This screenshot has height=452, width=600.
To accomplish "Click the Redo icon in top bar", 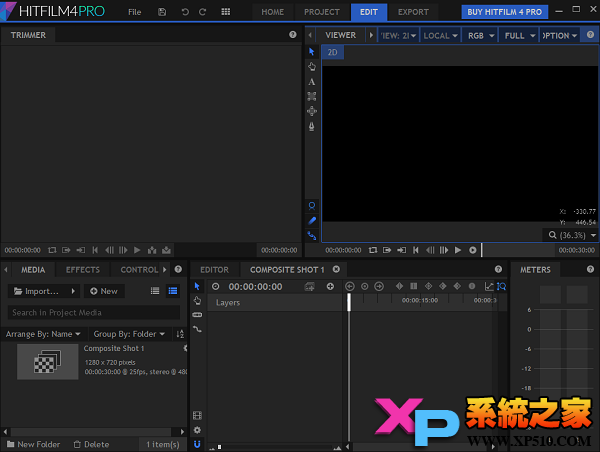I will click(x=202, y=12).
